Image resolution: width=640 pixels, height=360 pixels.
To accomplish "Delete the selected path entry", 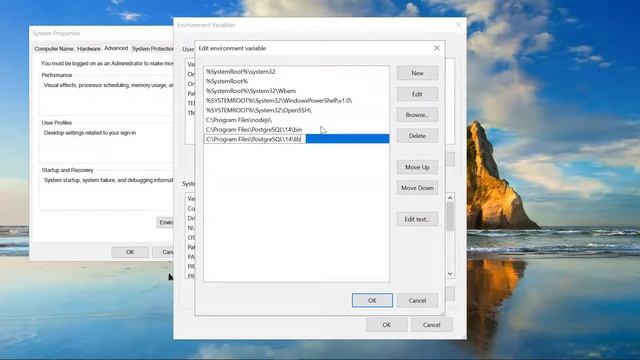I will click(x=417, y=136).
